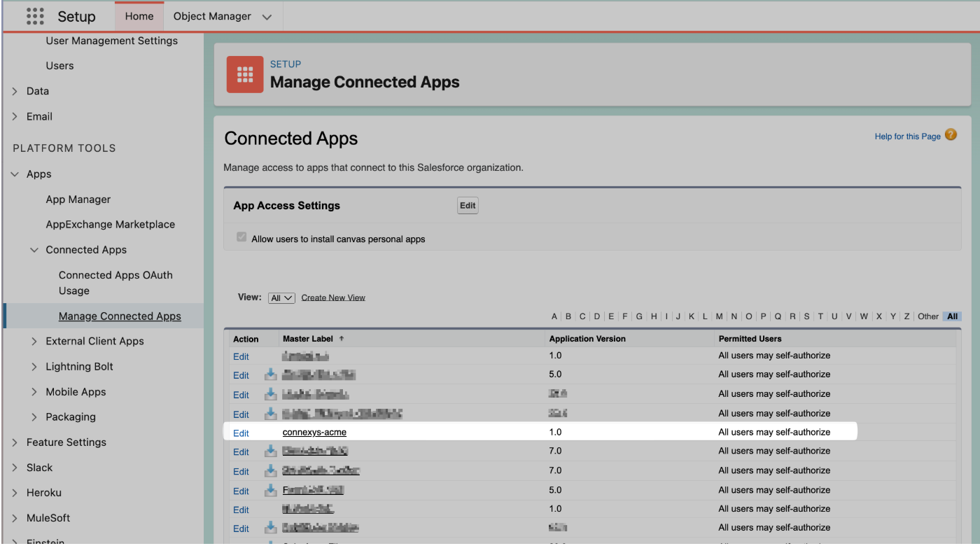This screenshot has height=546, width=980.
Task: Click Permitted Users cell in connexys-acme row
Action: click(x=774, y=433)
